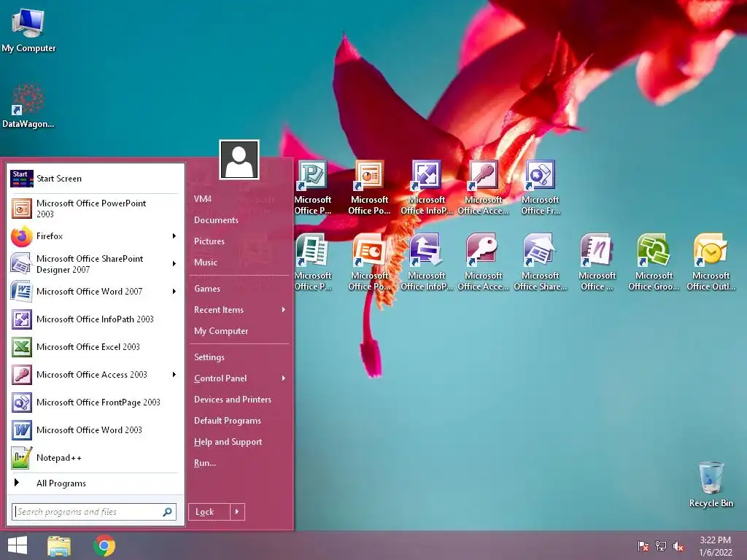Open the Access 2003 desktop shortcut with pink key
This screenshot has width=747, height=560.
click(x=483, y=187)
